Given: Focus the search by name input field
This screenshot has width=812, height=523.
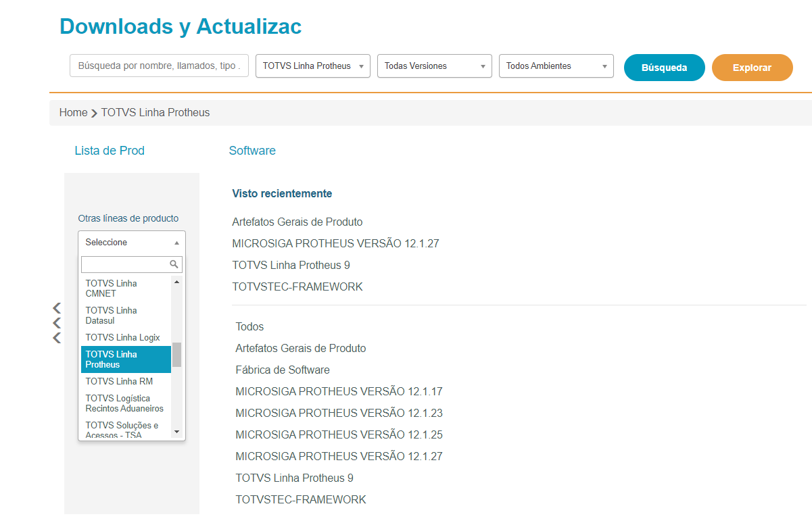Looking at the screenshot, I should tap(160, 66).
